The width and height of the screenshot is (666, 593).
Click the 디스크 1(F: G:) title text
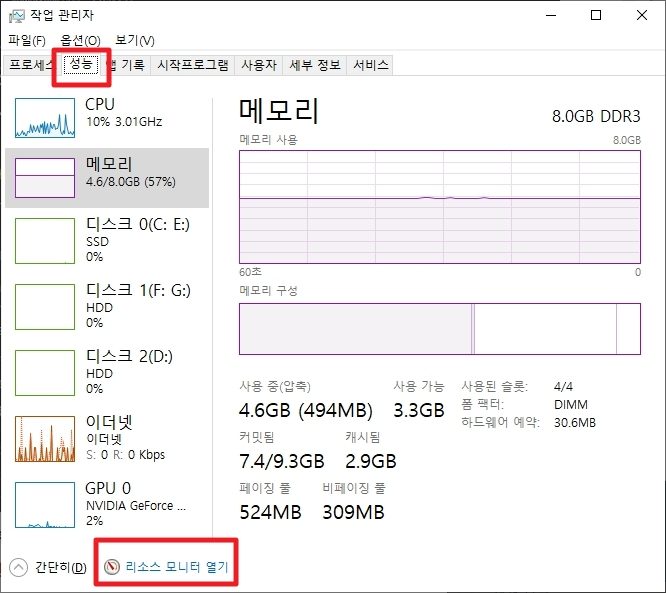[x=138, y=290]
